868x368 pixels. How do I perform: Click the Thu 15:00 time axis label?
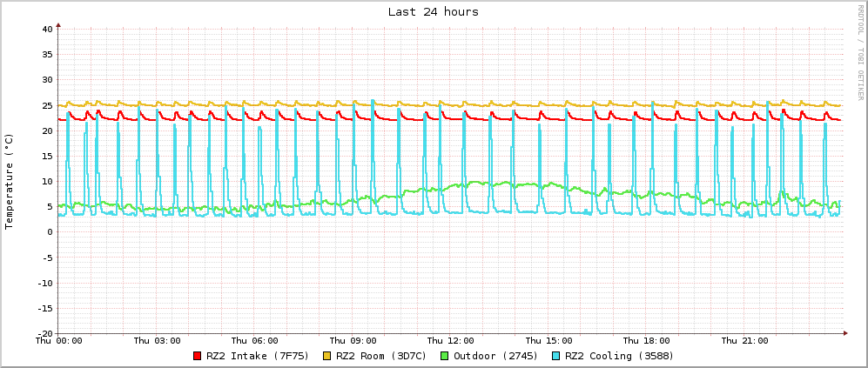coord(548,341)
